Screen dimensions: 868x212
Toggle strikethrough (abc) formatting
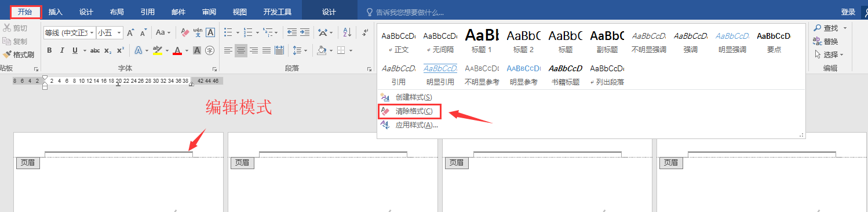[x=95, y=50]
